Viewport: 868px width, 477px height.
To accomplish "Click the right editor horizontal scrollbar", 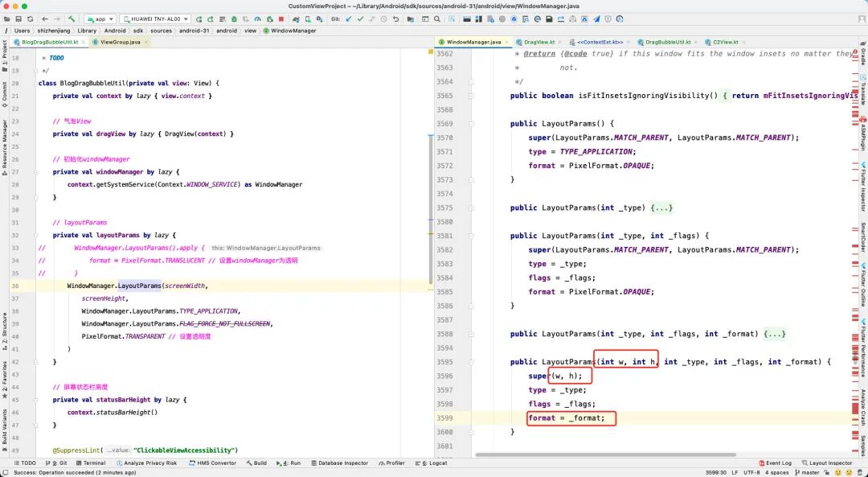I will click(x=606, y=454).
